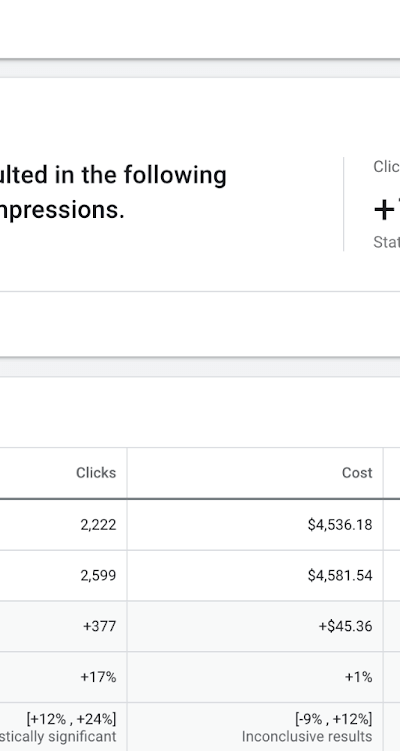Click the +1% cost change cell
The height and width of the screenshot is (751, 400).
coord(359,677)
